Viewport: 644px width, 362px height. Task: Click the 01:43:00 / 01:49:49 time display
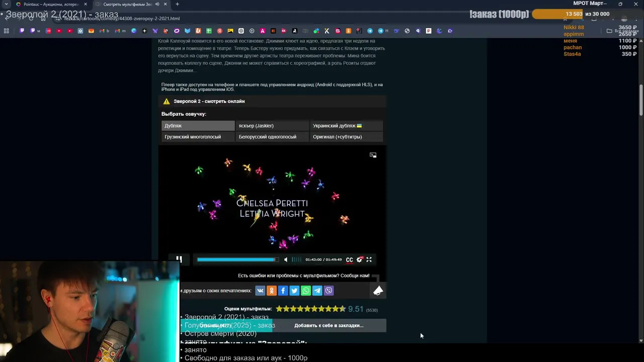point(324,260)
